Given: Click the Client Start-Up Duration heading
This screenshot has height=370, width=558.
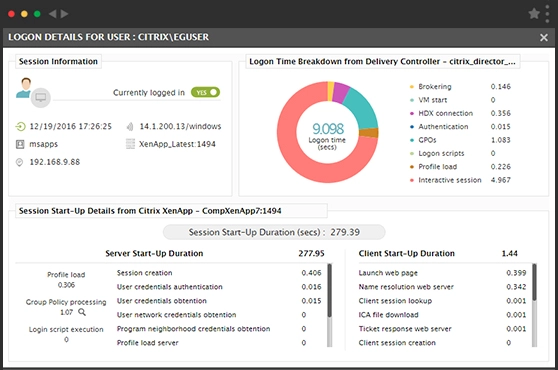Looking at the screenshot, I should pos(407,254).
